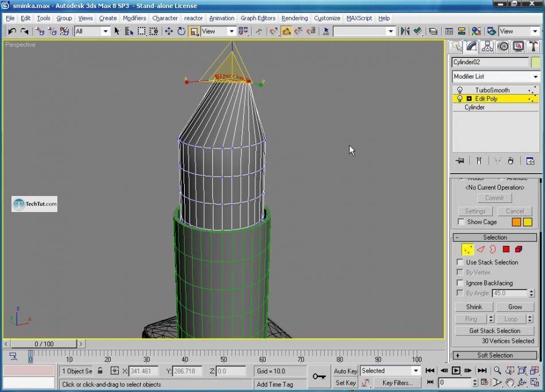Expand the Soft Selection rollout
The width and height of the screenshot is (545, 392).
click(495, 355)
